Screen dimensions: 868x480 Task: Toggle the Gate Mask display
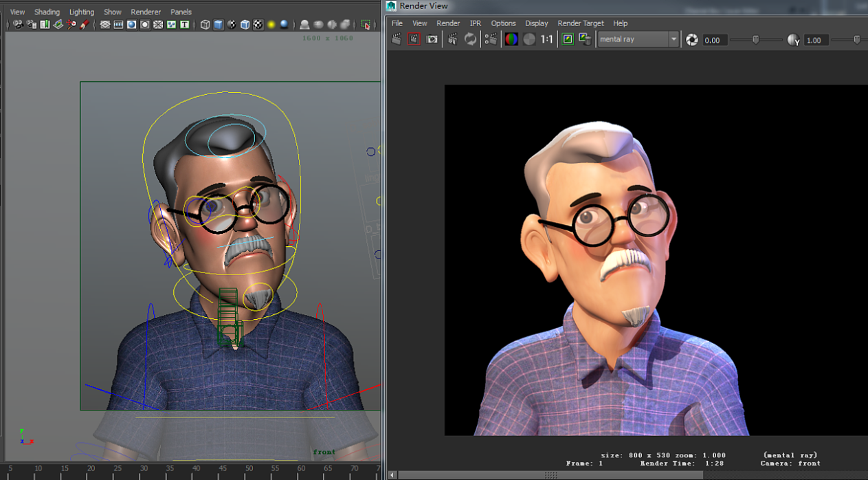145,25
